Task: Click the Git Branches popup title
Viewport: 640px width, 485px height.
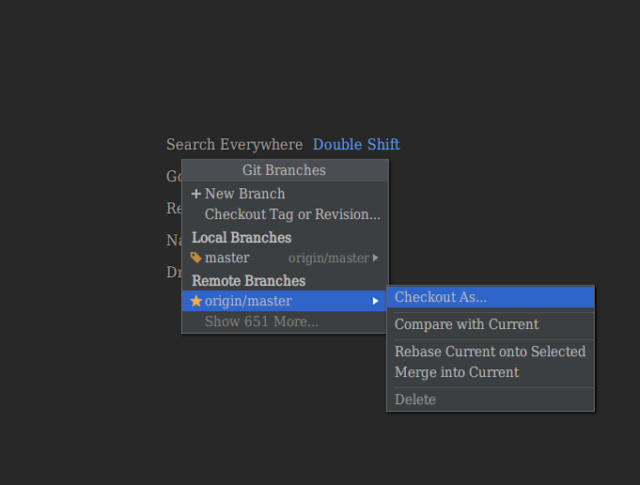Action: (284, 171)
